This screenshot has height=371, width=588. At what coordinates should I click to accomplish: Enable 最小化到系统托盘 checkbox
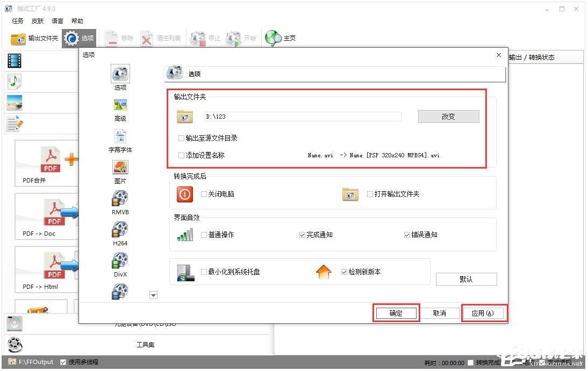204,272
